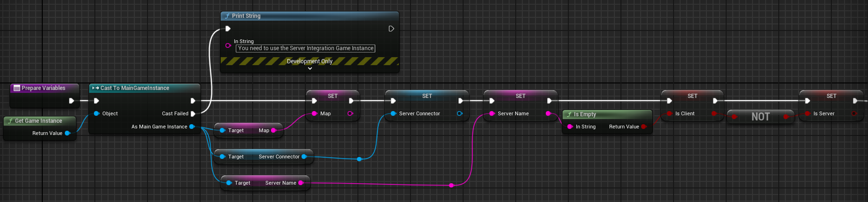Viewport: 868px width, 202px height.
Task: Click SET Is Server output execution pin
Action: click(855, 101)
